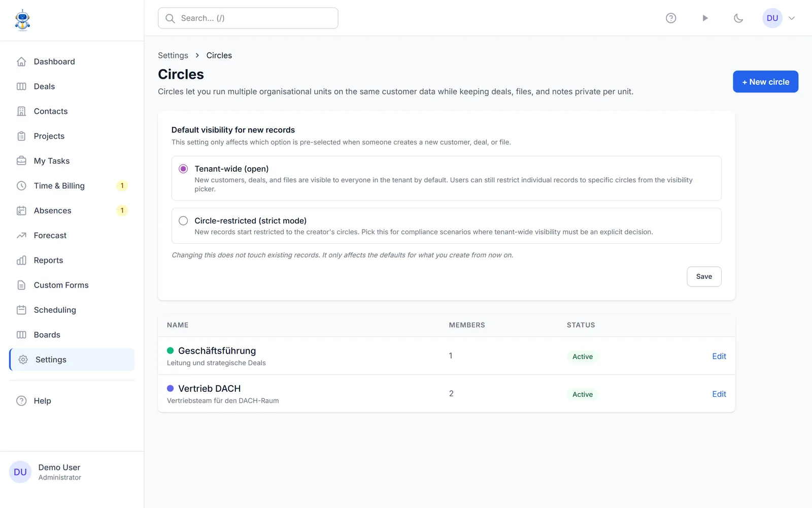Click the Projects clipboard icon
Viewport: 812px width, 508px height.
point(21,136)
